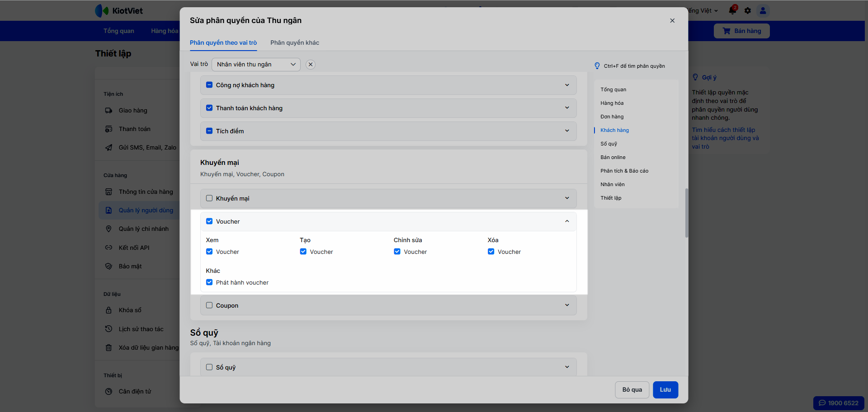Screen dimensions: 868x412
Task: Jump to Sổ quỹ in side navigation
Action: click(609, 144)
